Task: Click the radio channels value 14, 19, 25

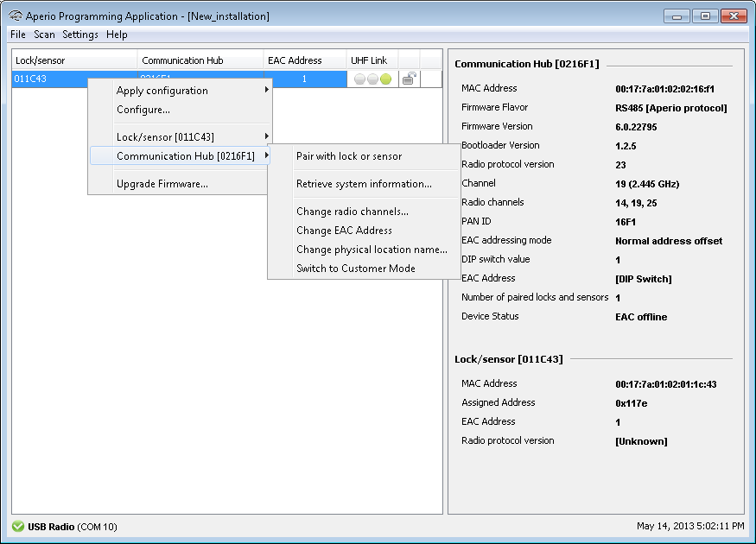Action: click(x=636, y=203)
